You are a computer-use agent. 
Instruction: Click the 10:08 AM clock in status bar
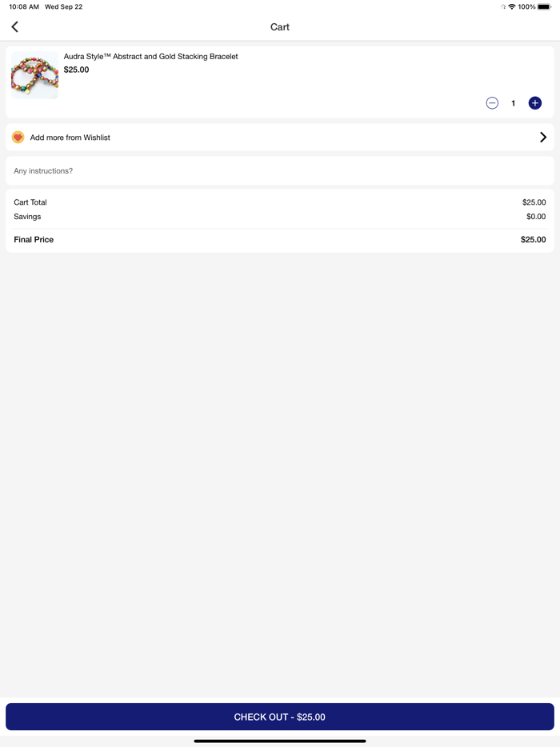point(24,7)
